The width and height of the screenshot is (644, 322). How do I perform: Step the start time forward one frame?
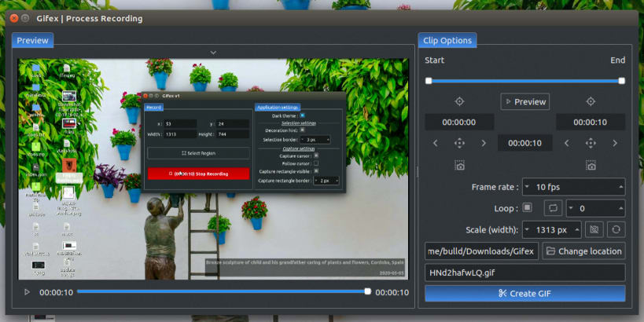484,143
